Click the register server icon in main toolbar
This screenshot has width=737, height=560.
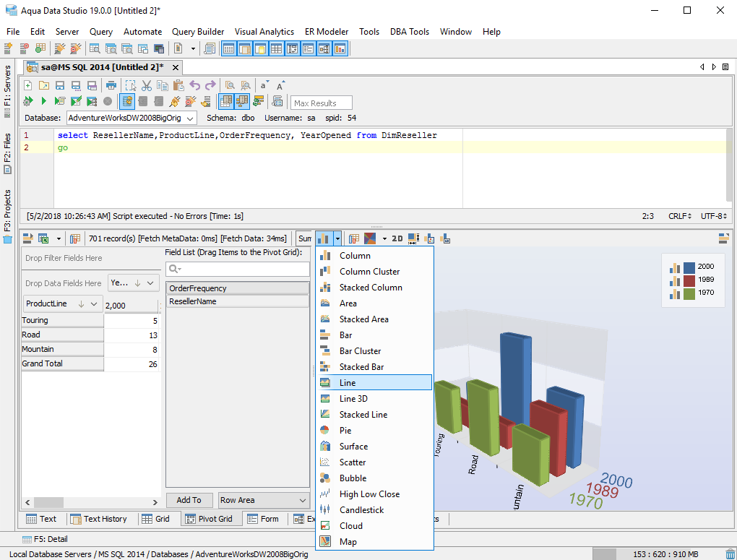pos(8,48)
